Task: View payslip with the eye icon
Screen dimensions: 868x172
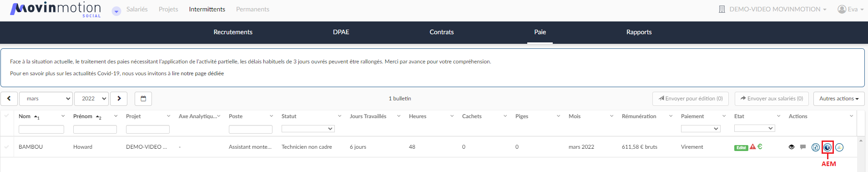Action: (x=792, y=147)
